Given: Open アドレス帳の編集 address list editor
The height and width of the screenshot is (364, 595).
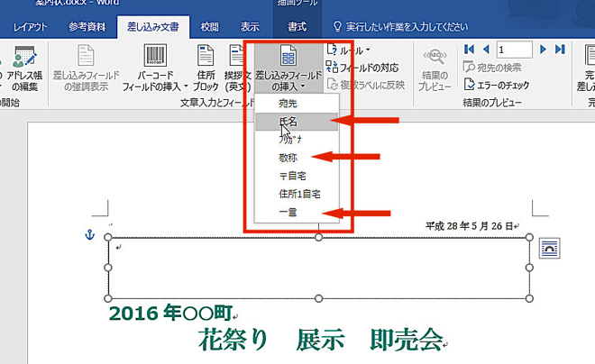Looking at the screenshot, I should point(24,68).
